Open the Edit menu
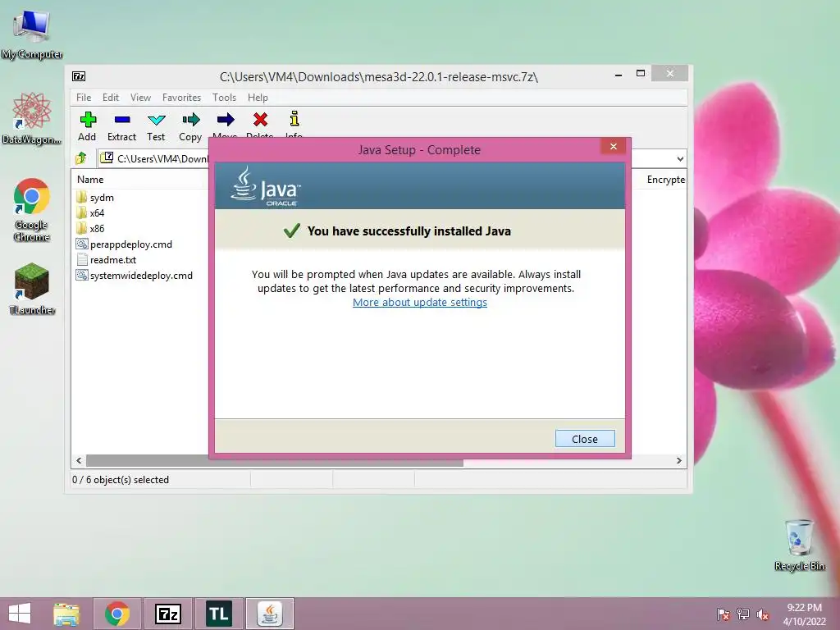Screen dimensions: 840x630 tap(111, 98)
